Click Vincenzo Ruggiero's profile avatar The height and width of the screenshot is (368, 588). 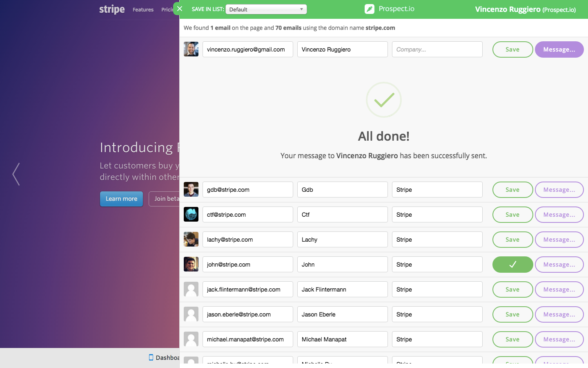[x=191, y=49]
